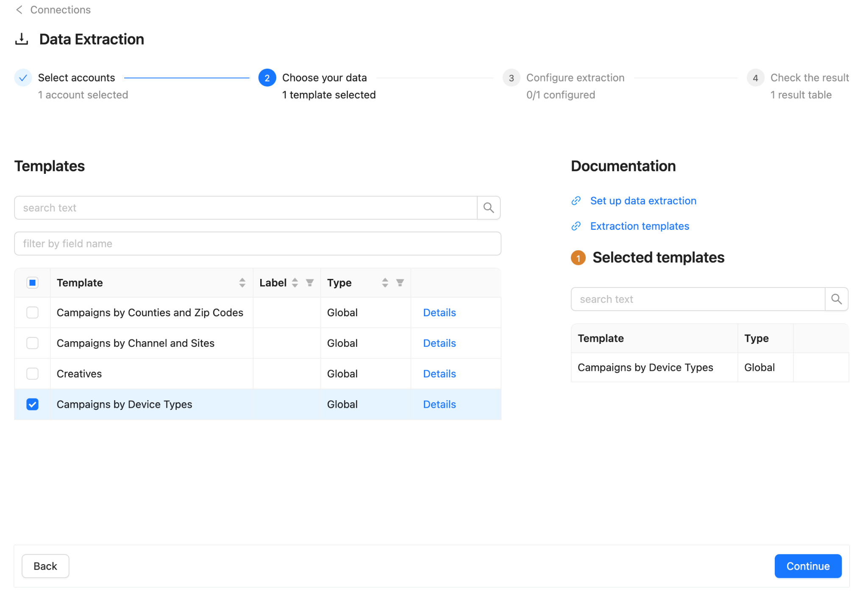
Task: Click the Back button
Action: pos(45,566)
